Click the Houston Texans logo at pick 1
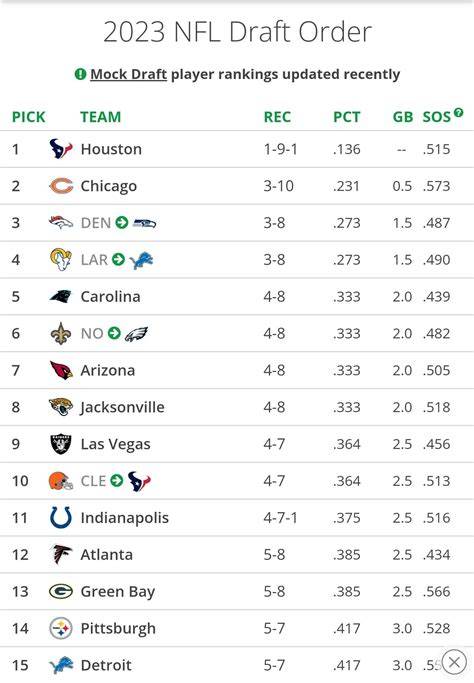 coord(61,149)
